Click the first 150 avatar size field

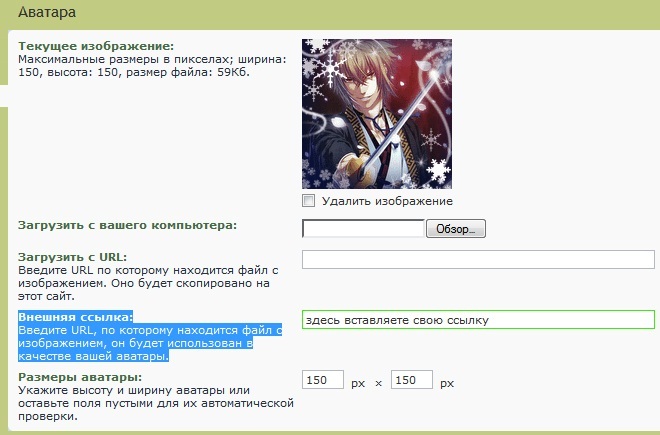(x=323, y=380)
